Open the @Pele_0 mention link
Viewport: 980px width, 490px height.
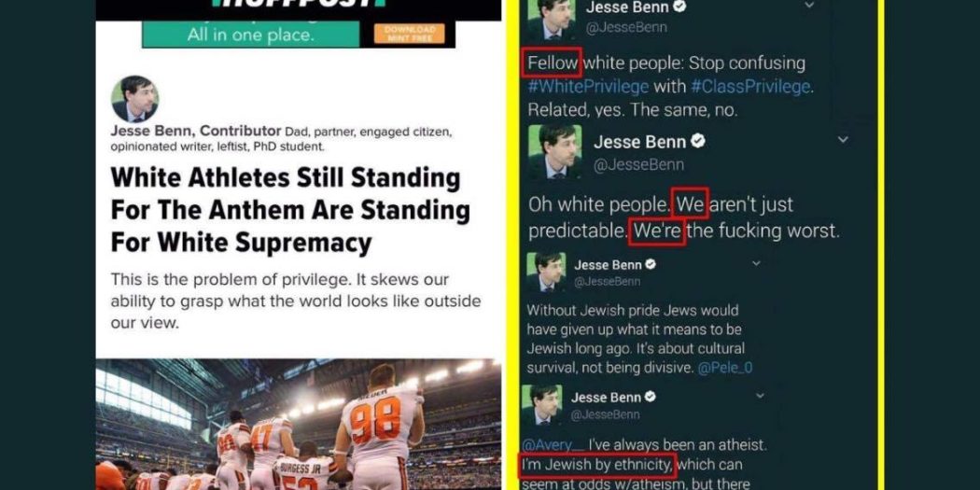pos(725,368)
